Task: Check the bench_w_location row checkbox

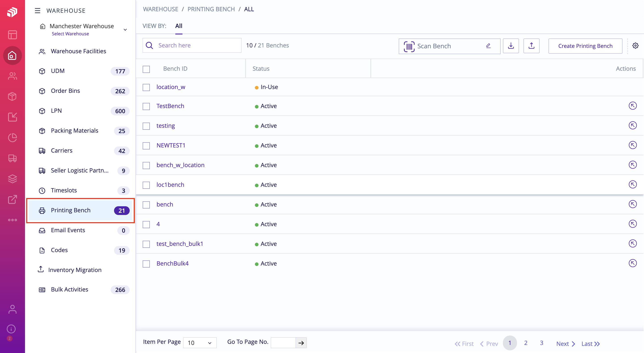Action: point(146,165)
